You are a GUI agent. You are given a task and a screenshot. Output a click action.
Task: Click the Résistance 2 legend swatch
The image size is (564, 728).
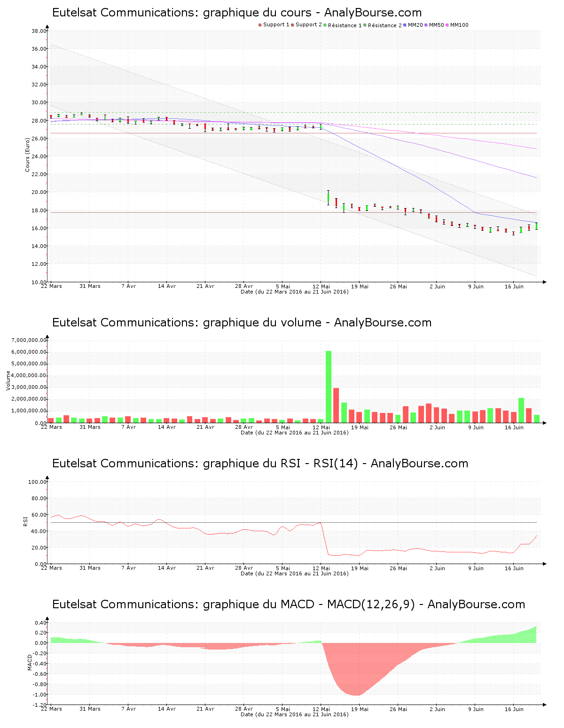(365, 25)
